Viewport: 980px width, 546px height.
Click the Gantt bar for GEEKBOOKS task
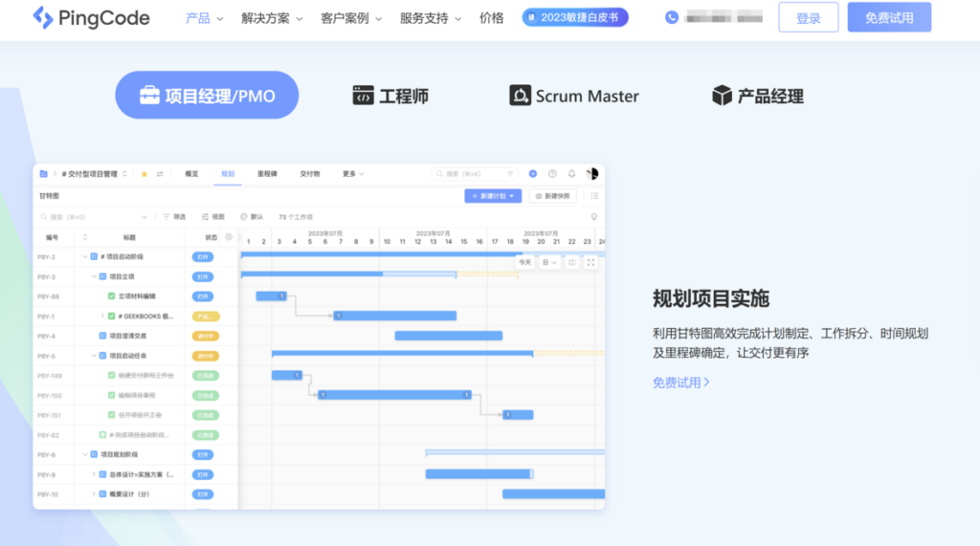(x=394, y=316)
